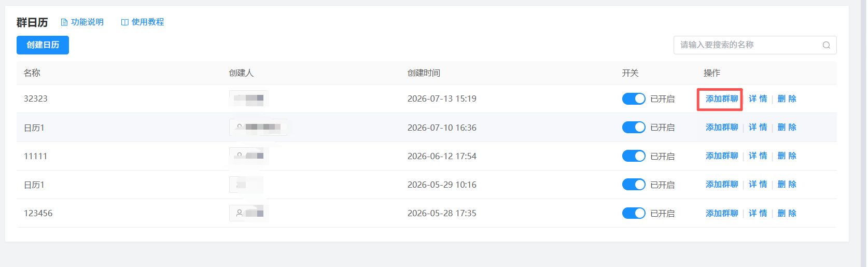
Task: Click creator avatar in 123456 row
Action: point(240,213)
